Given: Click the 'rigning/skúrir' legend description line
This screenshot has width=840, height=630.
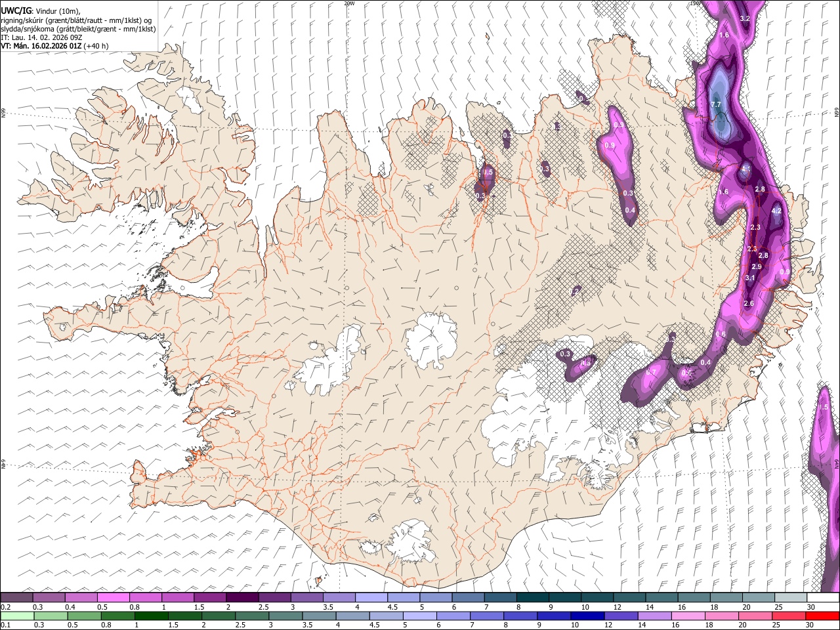Looking at the screenshot, I should click(x=76, y=20).
